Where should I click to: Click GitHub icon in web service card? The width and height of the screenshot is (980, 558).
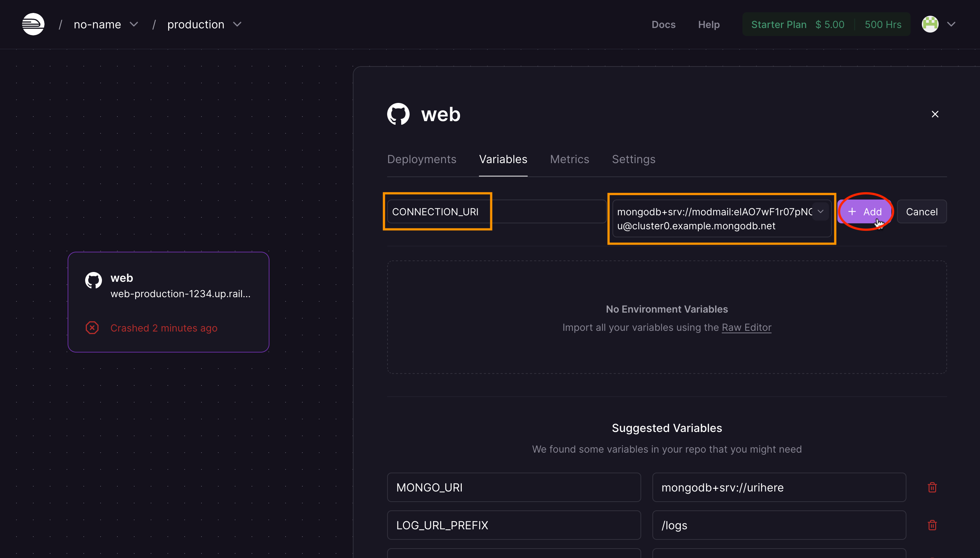pyautogui.click(x=93, y=280)
